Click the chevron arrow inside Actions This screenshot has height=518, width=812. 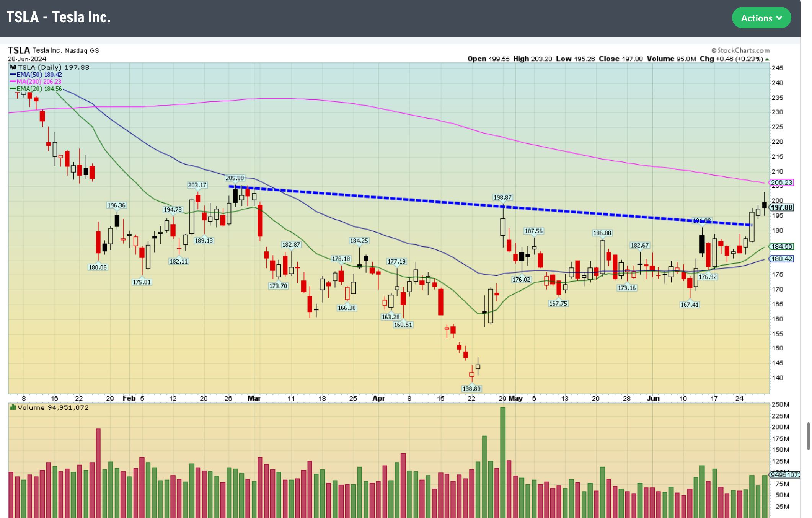click(779, 18)
